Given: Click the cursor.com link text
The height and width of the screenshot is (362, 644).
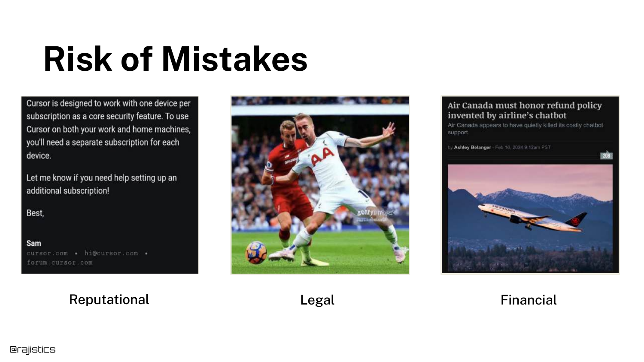Looking at the screenshot, I should point(47,253).
